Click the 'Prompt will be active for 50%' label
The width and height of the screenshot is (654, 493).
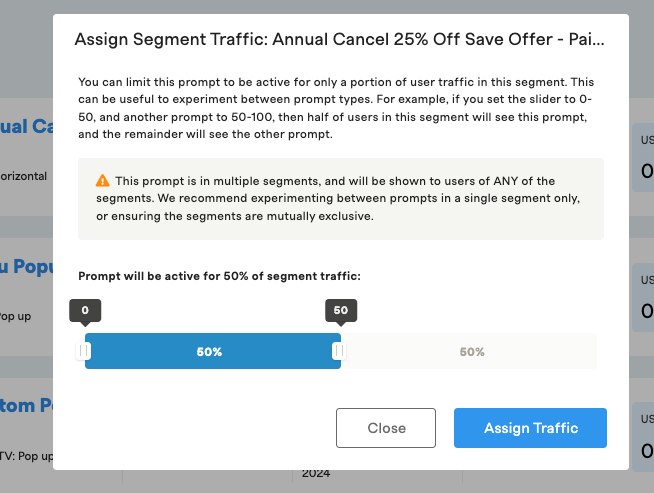point(219,276)
